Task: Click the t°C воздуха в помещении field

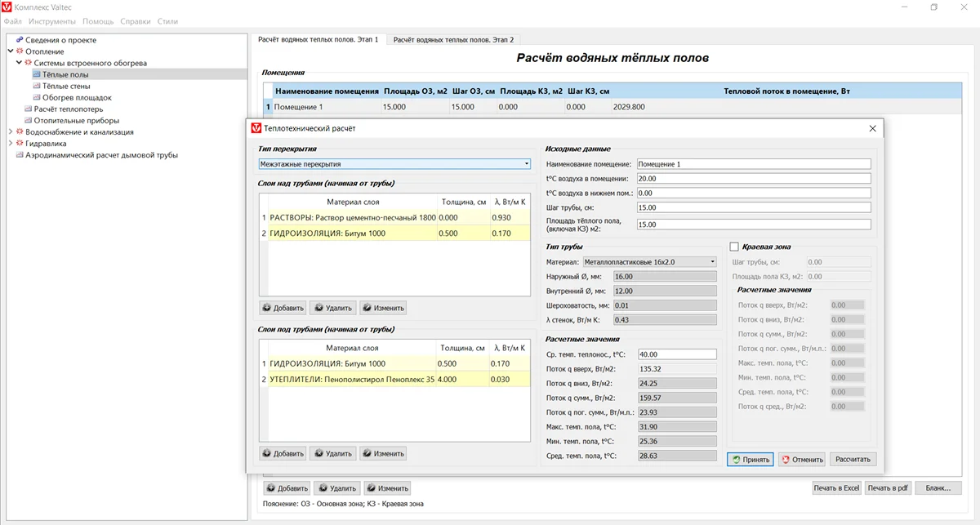Action: click(x=753, y=179)
